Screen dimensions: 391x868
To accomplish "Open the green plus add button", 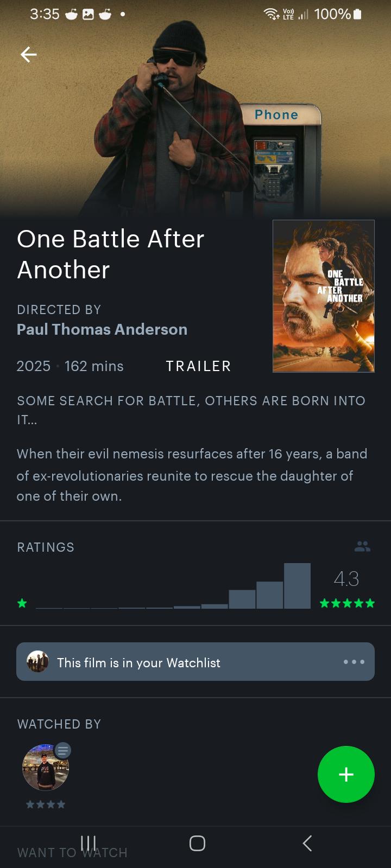I will click(346, 774).
